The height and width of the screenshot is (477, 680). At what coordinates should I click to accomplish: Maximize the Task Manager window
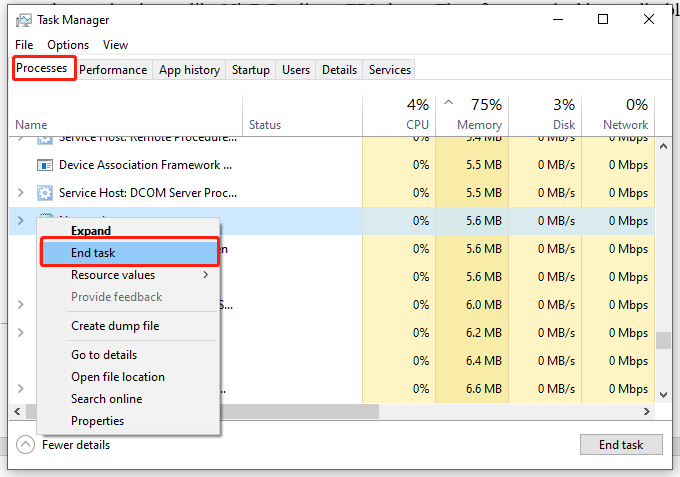click(603, 20)
